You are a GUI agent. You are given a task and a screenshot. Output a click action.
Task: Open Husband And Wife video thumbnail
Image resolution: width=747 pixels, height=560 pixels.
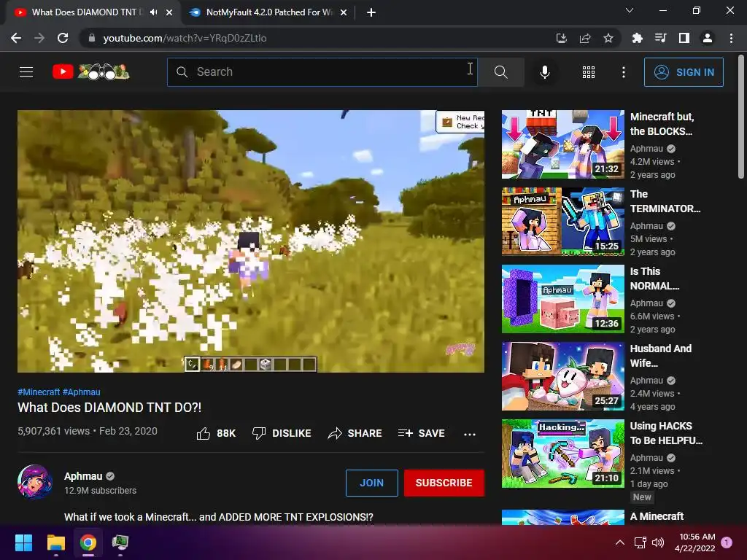point(562,376)
